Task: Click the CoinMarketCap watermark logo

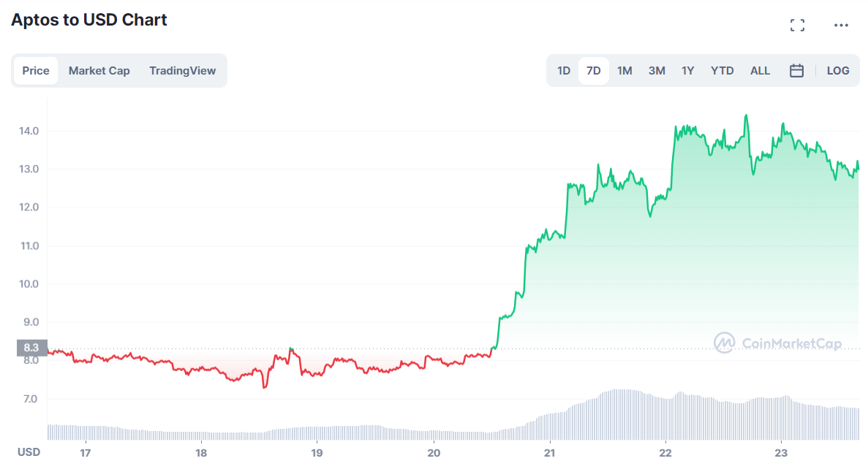Action: [x=777, y=343]
